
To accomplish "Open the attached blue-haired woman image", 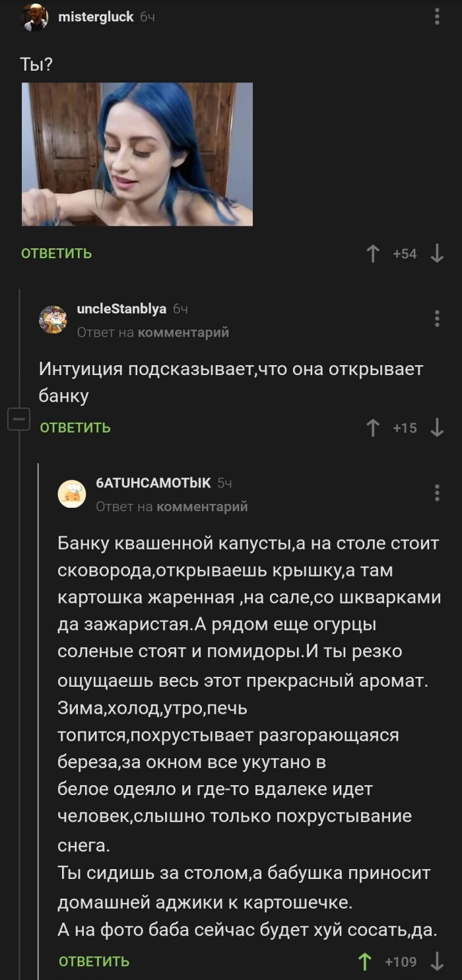I will 137,154.
